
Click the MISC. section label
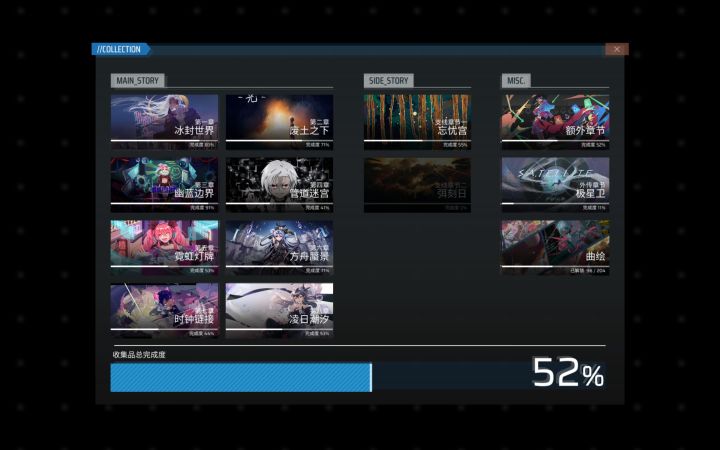(x=516, y=81)
